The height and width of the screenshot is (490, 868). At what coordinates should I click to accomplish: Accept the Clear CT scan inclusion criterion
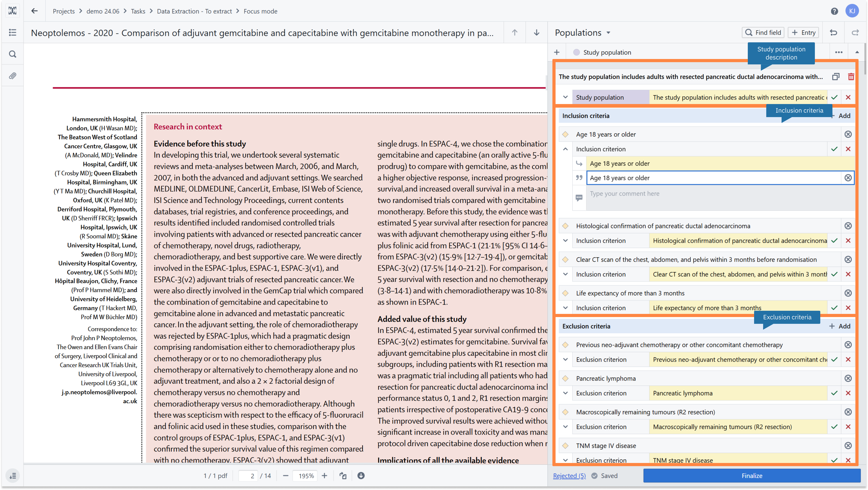click(x=834, y=274)
